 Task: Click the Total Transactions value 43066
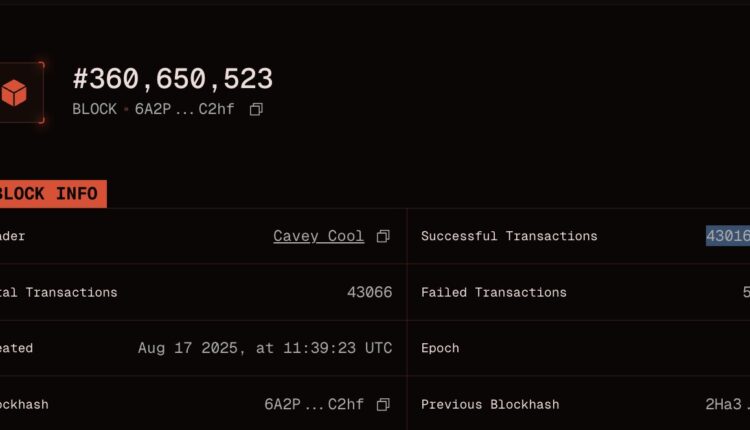pos(369,293)
